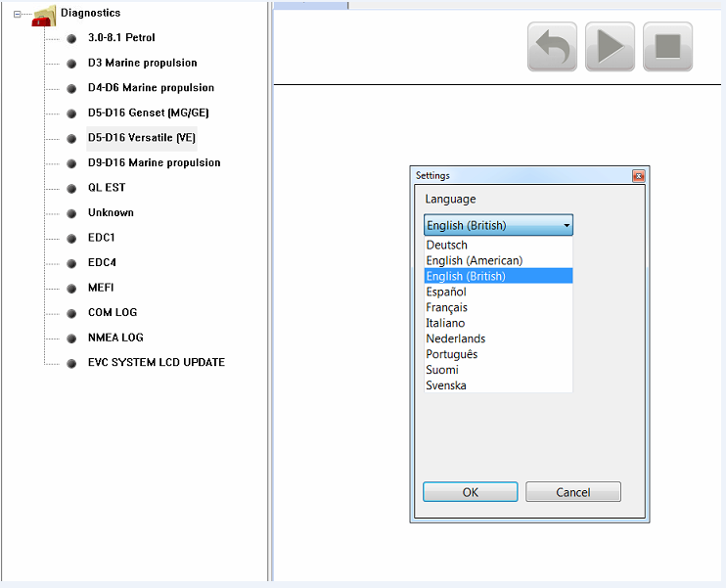
Task: Select Français from the dropdown list
Action: (446, 307)
